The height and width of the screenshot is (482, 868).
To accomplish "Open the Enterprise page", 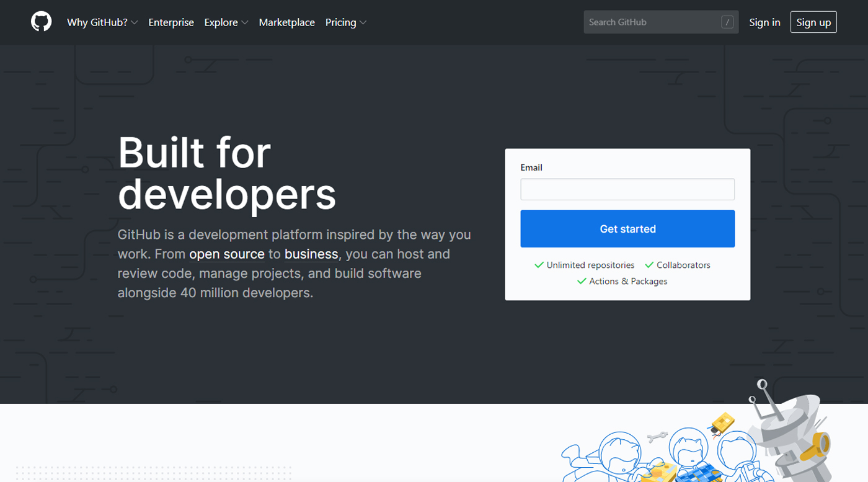I will point(171,22).
